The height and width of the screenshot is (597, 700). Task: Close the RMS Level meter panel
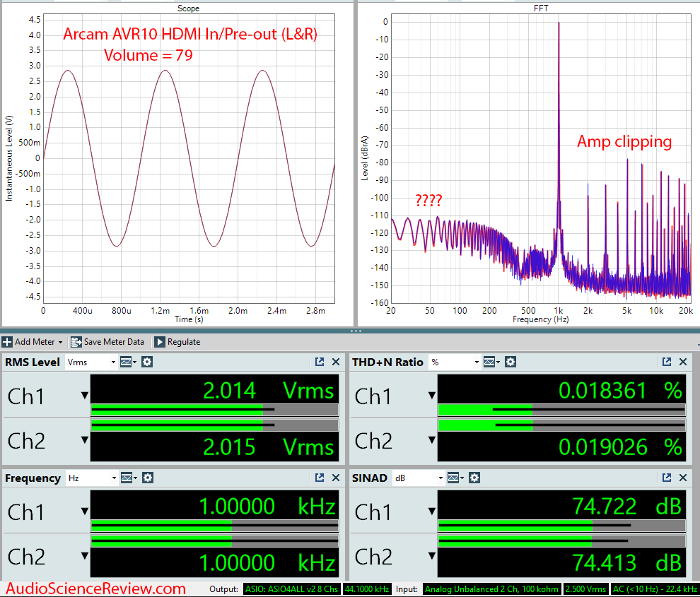[336, 362]
